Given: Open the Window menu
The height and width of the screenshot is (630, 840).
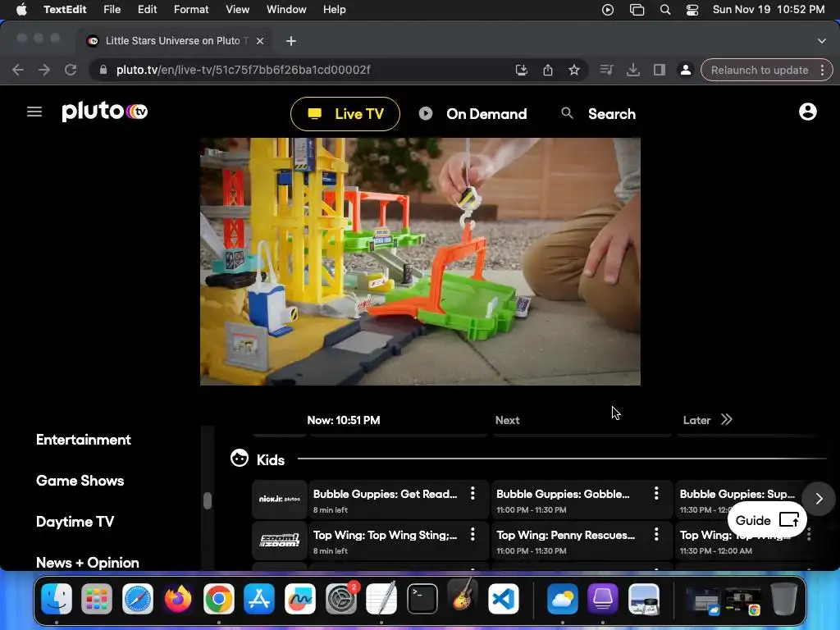Looking at the screenshot, I should click(x=286, y=9).
